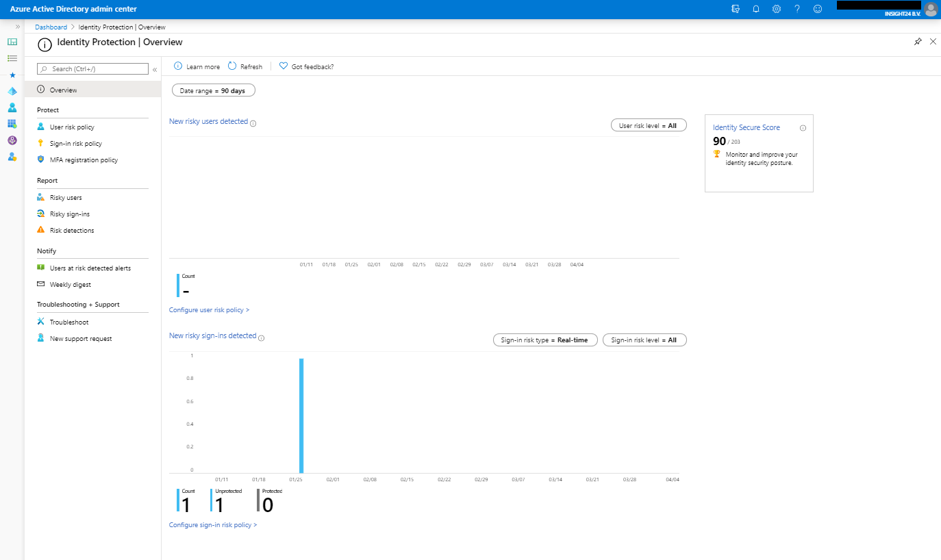The image size is (941, 560).
Task: Click Configure user risk policy link
Action: pos(209,309)
